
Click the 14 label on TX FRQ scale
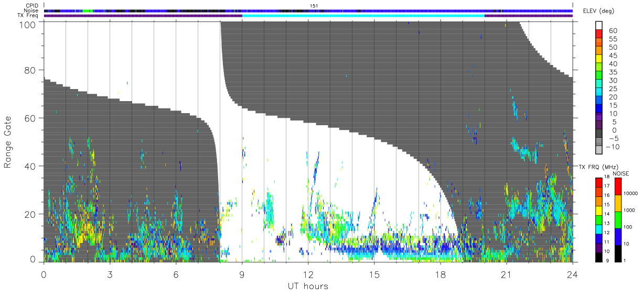(608, 213)
